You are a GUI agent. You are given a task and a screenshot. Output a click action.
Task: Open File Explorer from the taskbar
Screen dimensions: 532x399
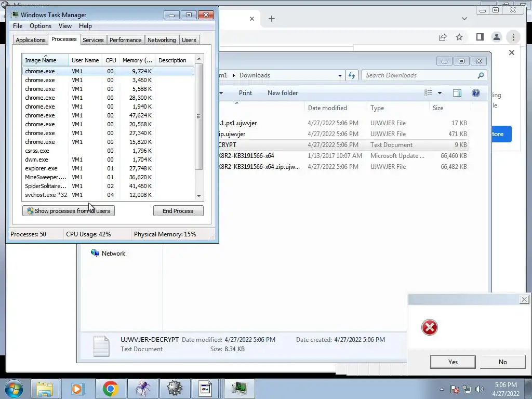45,389
